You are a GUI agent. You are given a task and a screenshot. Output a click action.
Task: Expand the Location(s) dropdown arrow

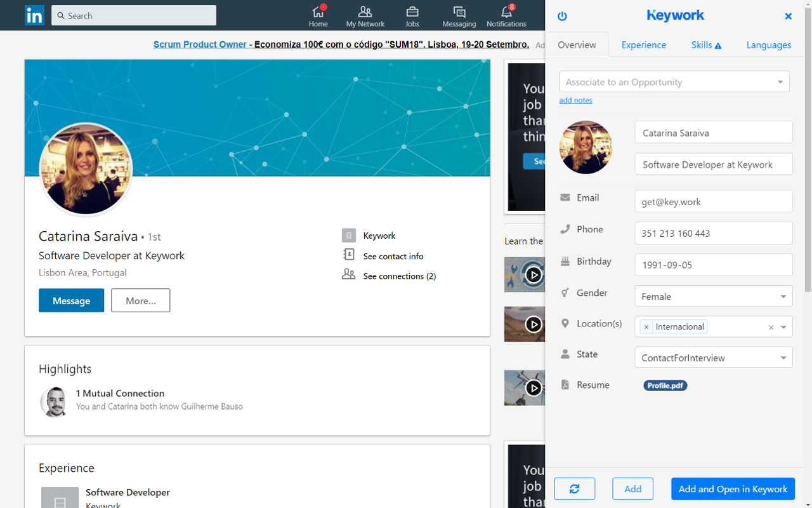point(783,328)
